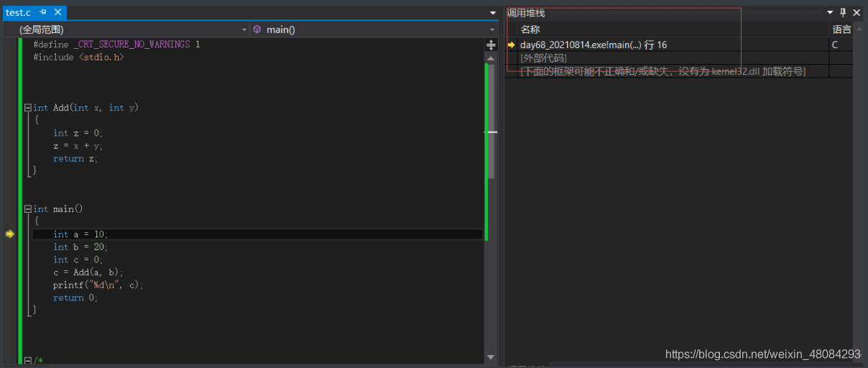868x368 pixels.
Task: Click the 'return z;' line
Action: [75, 159]
